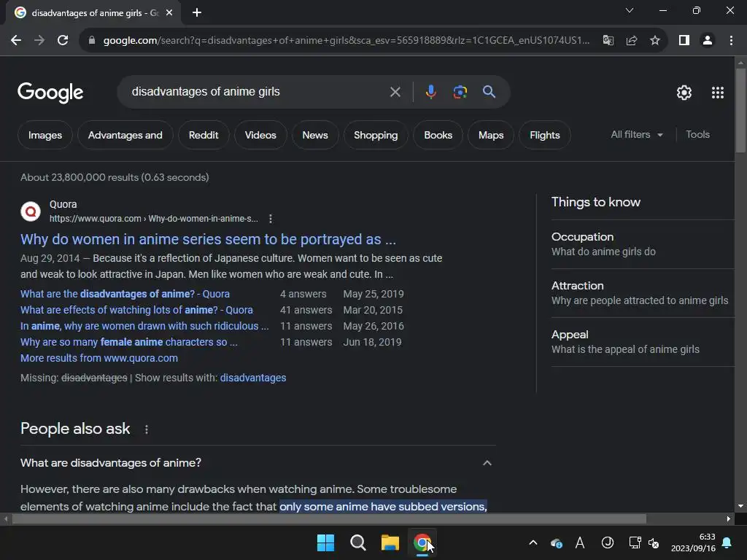Select the Shopping filter chip
This screenshot has width=747, height=560.
coord(376,135)
